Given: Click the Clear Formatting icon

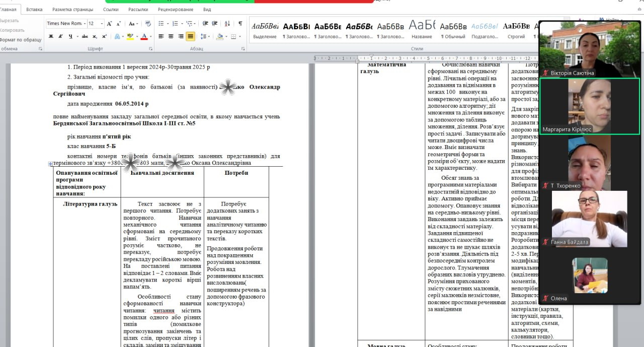Looking at the screenshot, I should coord(147,24).
